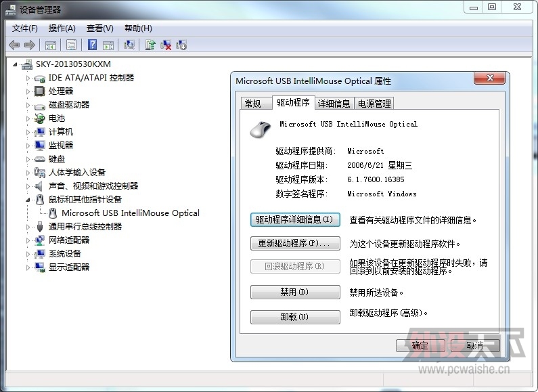Screen dimensions: 538x392
Task: Click the 通用串行总线控制器 USB icon
Action: click(x=40, y=227)
